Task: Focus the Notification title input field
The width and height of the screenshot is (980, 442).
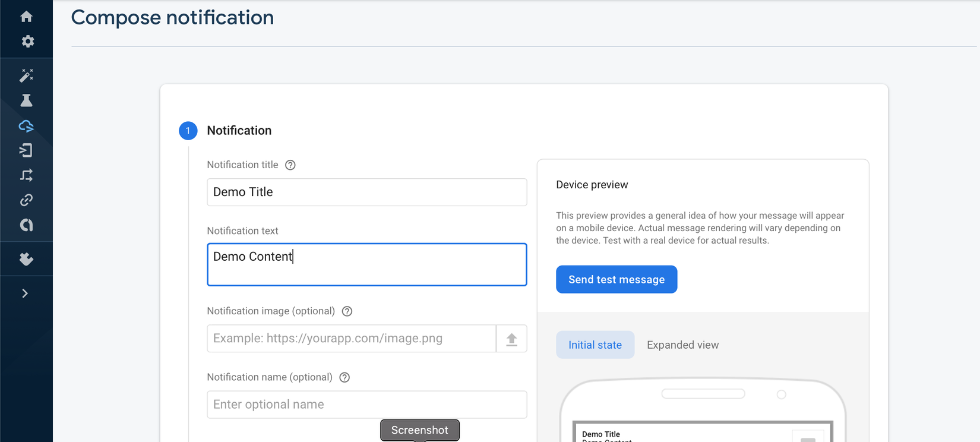Action: click(366, 192)
